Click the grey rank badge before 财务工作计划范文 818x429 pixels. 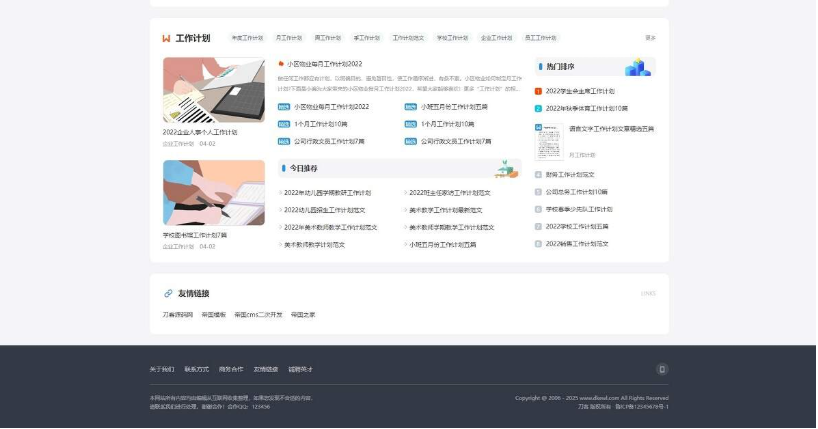coord(538,175)
